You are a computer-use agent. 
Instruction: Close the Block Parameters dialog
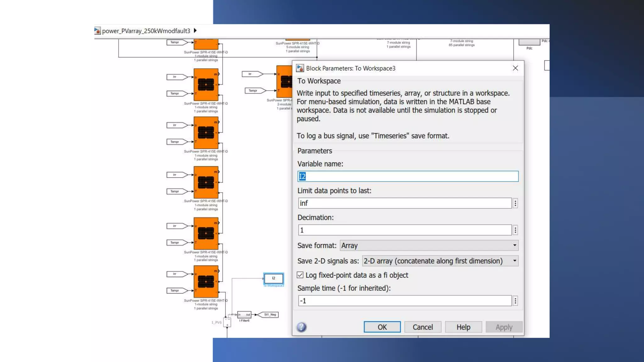[515, 68]
